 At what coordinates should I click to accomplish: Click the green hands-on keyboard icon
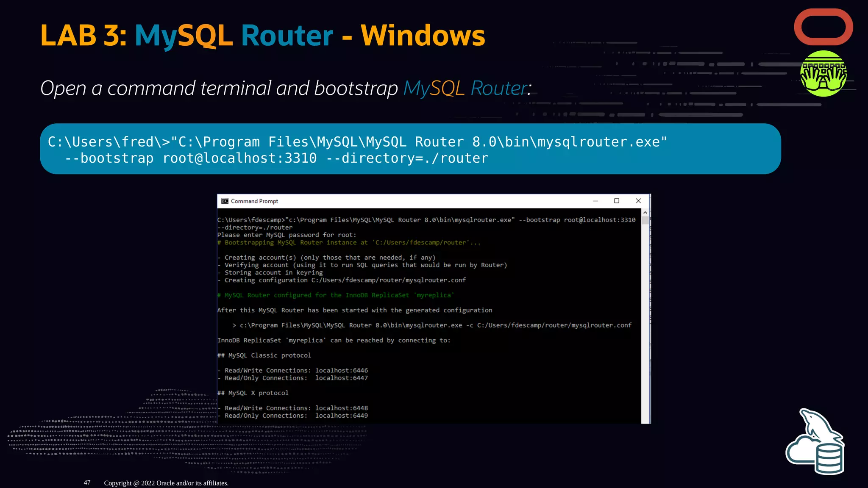823,74
